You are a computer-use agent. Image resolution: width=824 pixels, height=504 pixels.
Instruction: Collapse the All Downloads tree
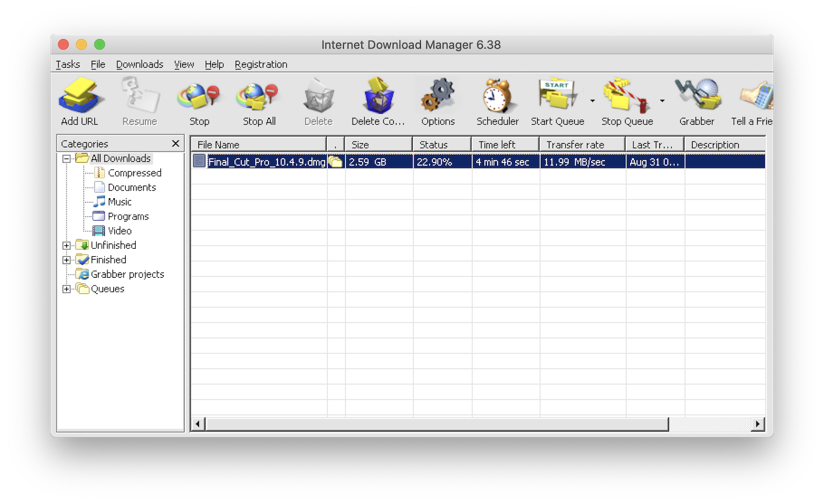(x=66, y=158)
